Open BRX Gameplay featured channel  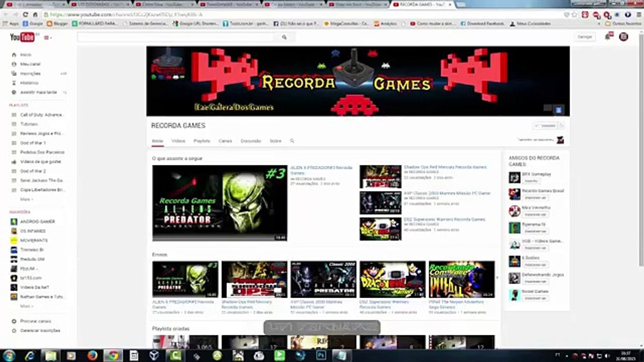click(x=537, y=174)
